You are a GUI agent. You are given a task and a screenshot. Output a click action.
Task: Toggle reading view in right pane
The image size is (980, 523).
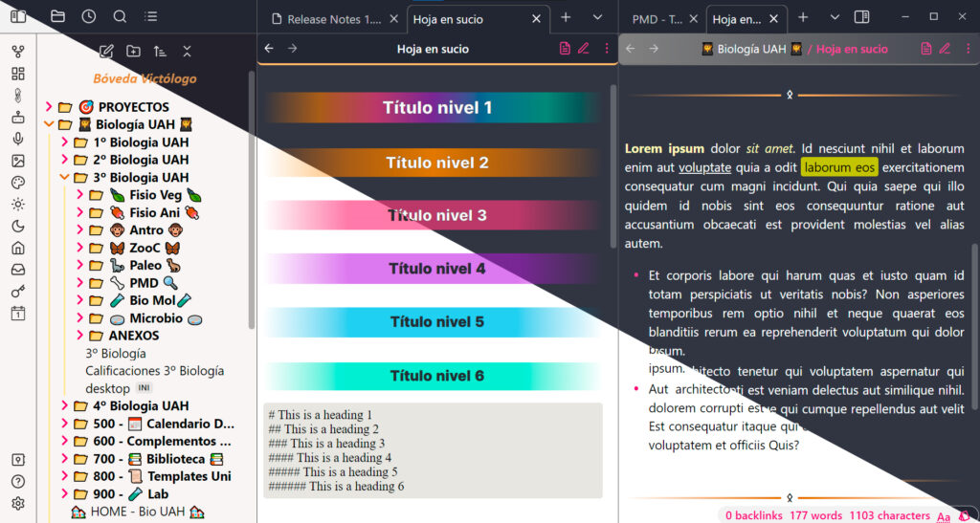click(x=926, y=49)
